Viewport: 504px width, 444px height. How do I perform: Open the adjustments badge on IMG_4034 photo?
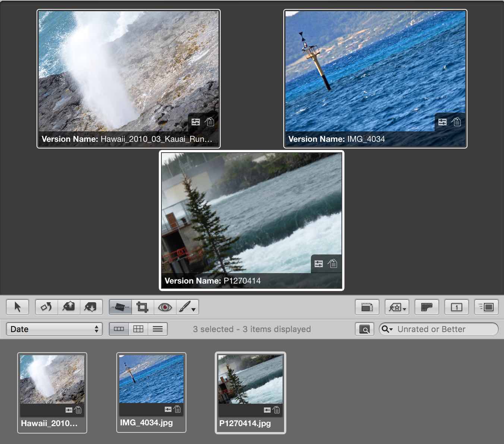click(x=442, y=122)
